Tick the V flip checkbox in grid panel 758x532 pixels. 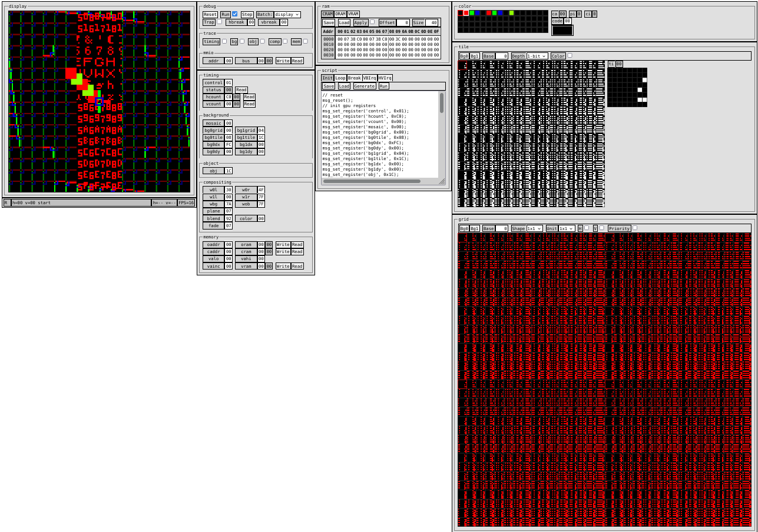(x=601, y=228)
